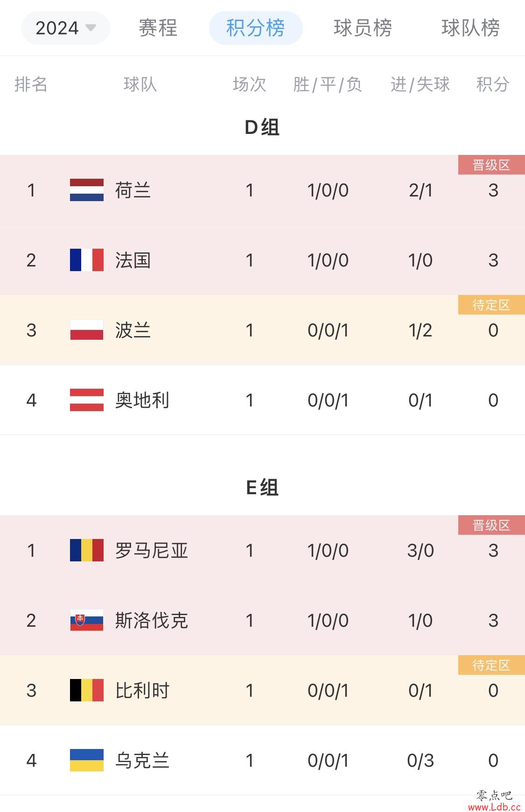525x812 pixels.
Task: Select the 奥地利 team row name
Action: pos(142,400)
